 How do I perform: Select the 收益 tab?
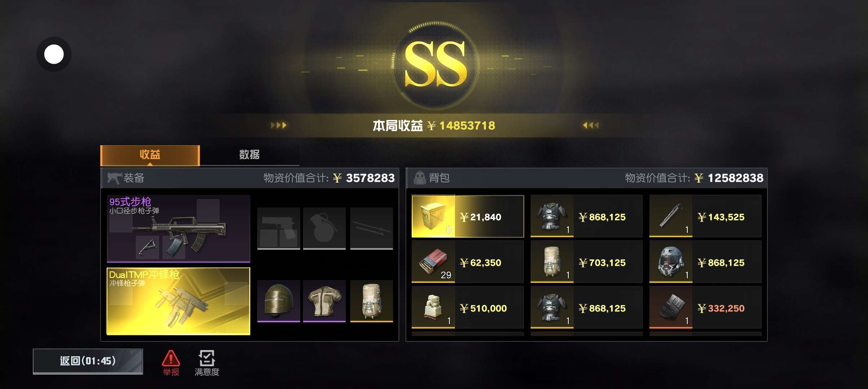coord(150,155)
